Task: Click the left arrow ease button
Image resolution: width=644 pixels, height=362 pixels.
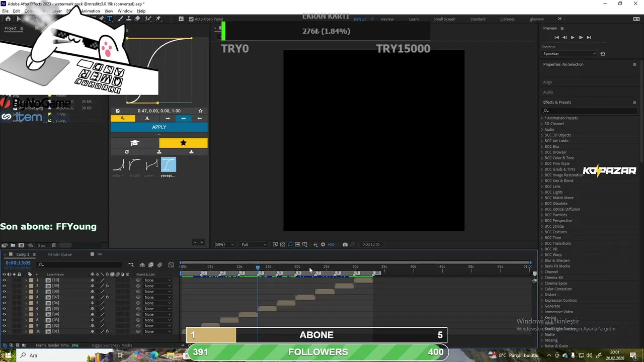Action: point(200,118)
